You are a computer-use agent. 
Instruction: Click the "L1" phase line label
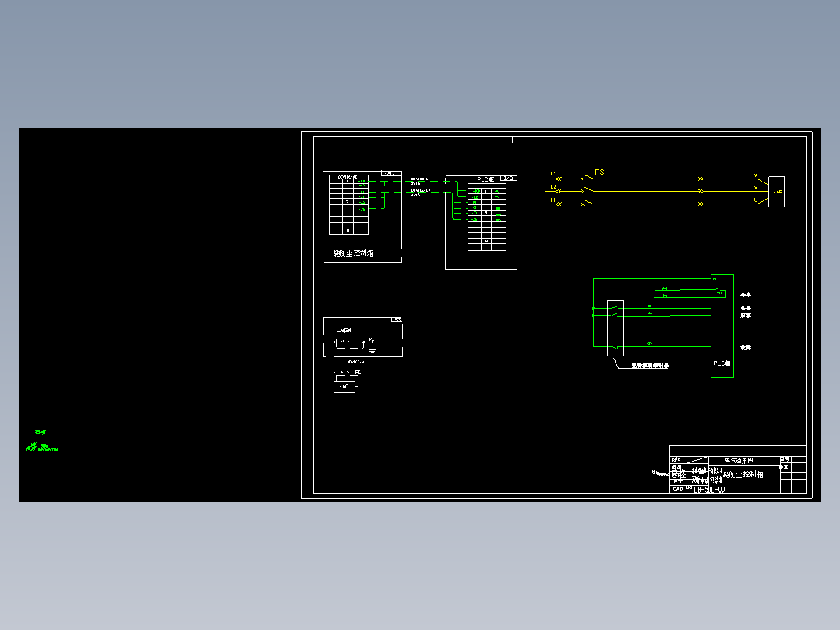(x=553, y=200)
